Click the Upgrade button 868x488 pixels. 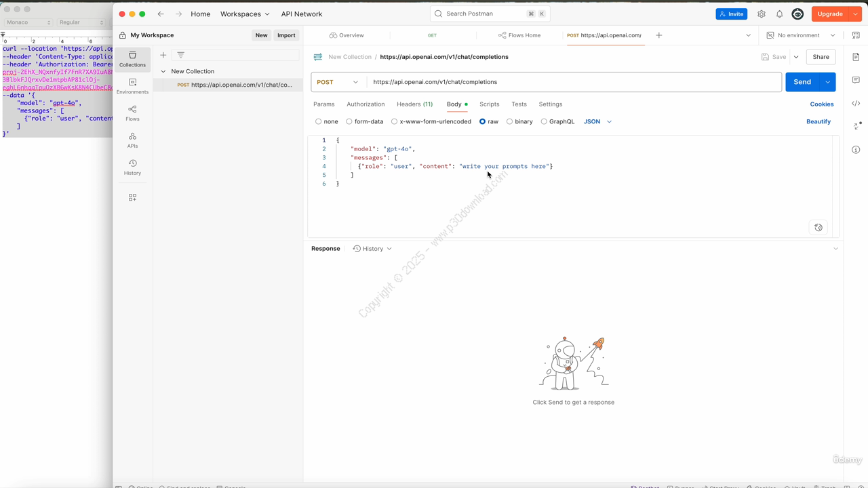click(830, 14)
